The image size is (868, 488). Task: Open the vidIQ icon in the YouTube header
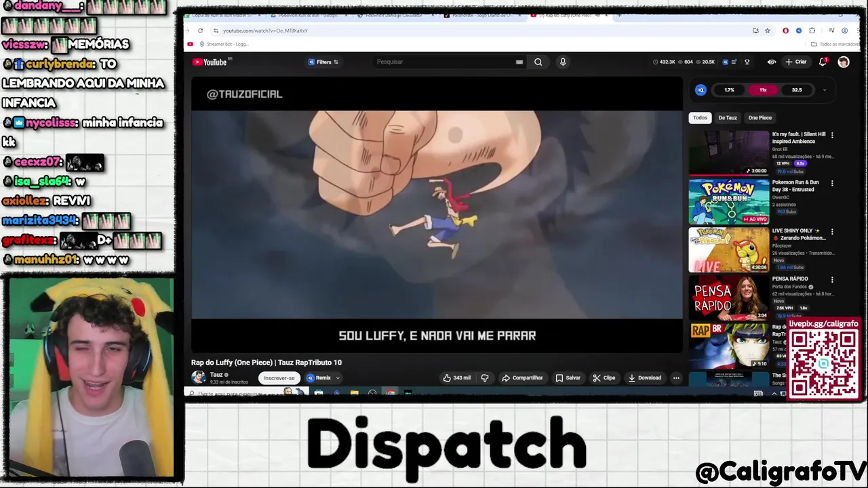point(726,62)
